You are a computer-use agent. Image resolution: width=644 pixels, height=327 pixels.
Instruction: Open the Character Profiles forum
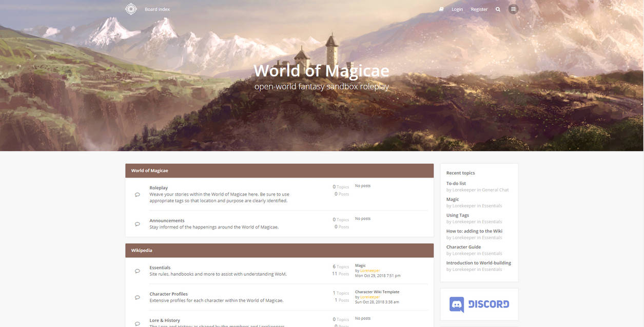tap(168, 294)
